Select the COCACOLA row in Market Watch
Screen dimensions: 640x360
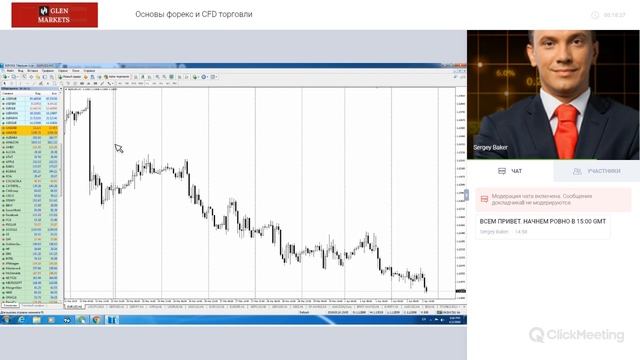point(30,181)
